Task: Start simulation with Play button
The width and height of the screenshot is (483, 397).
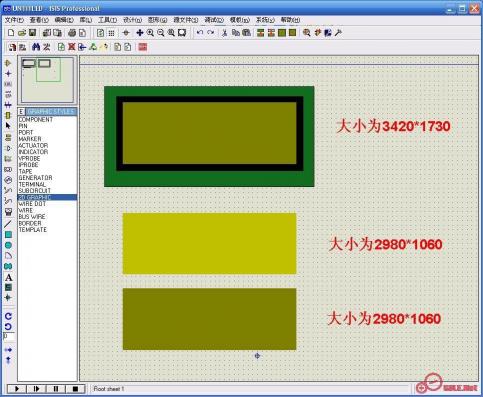Action: click(x=17, y=389)
